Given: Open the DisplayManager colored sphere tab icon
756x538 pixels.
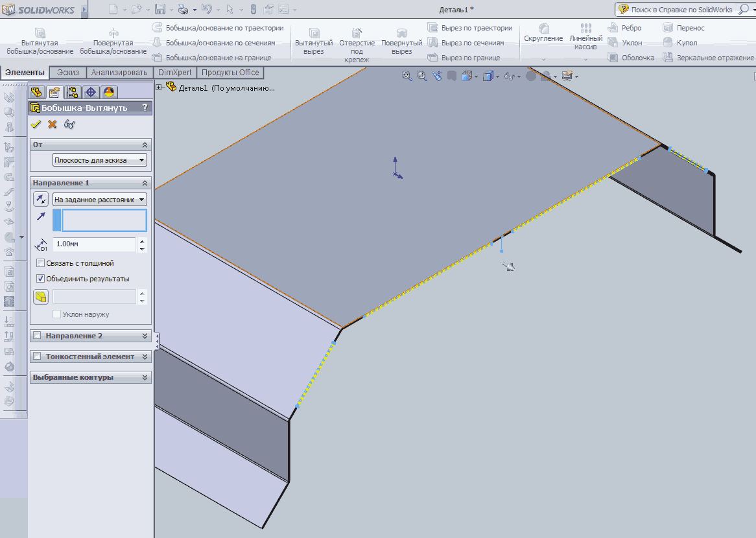Looking at the screenshot, I should point(109,91).
